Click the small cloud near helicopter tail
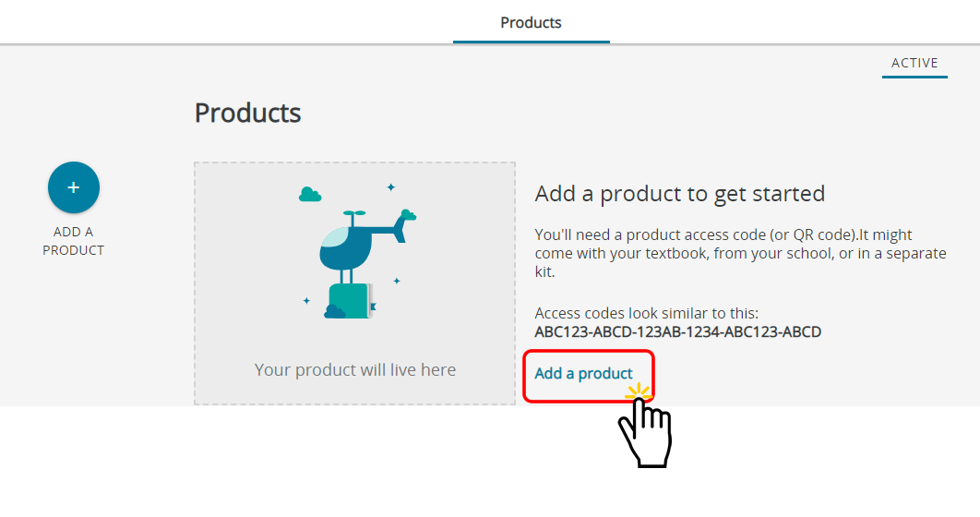Viewport: 980px width, 517px height. 408,215
